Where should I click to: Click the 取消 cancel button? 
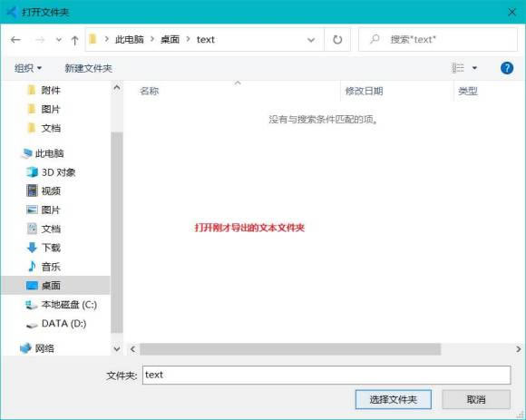(476, 399)
